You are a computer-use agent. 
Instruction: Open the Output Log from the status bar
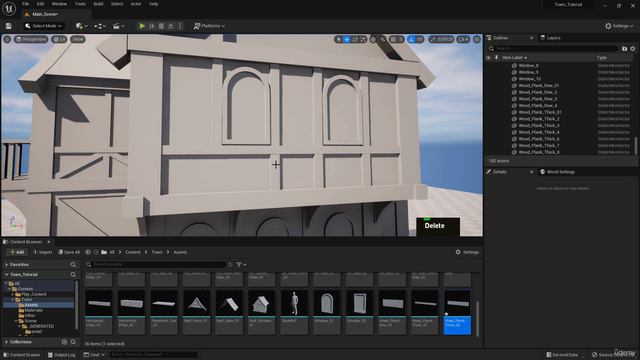61,355
